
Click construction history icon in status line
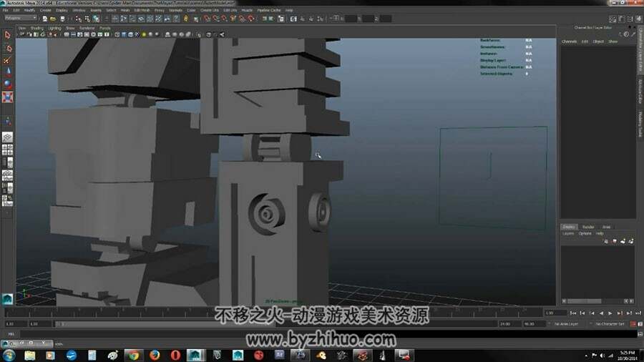tap(280, 19)
